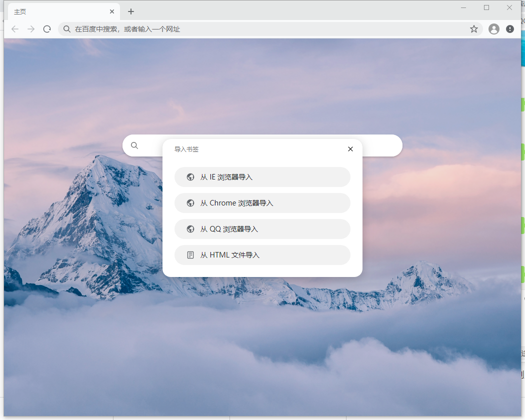Go forward with the forward arrow
This screenshot has height=420, width=525.
click(x=31, y=29)
